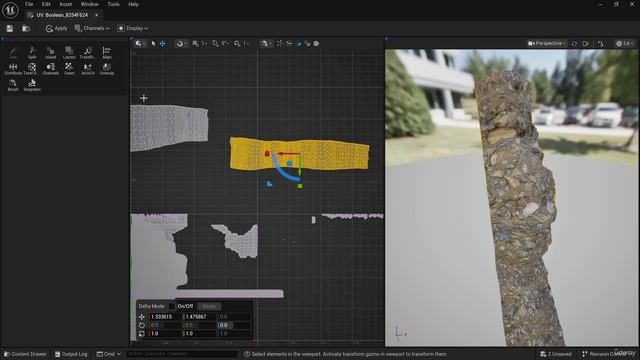The width and height of the screenshot is (640, 360).
Task: Open the Display dropdown
Action: [x=133, y=28]
